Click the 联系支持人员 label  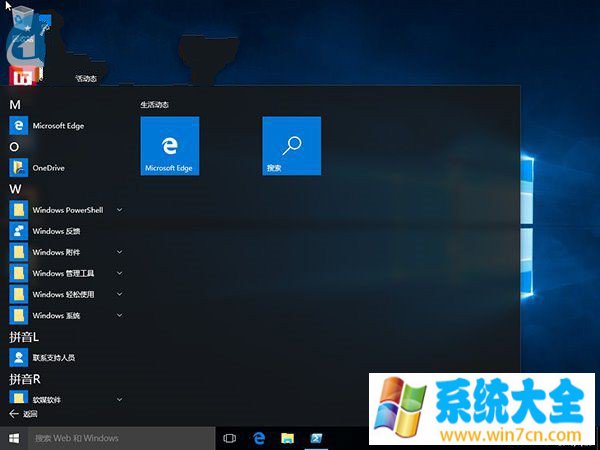point(54,357)
